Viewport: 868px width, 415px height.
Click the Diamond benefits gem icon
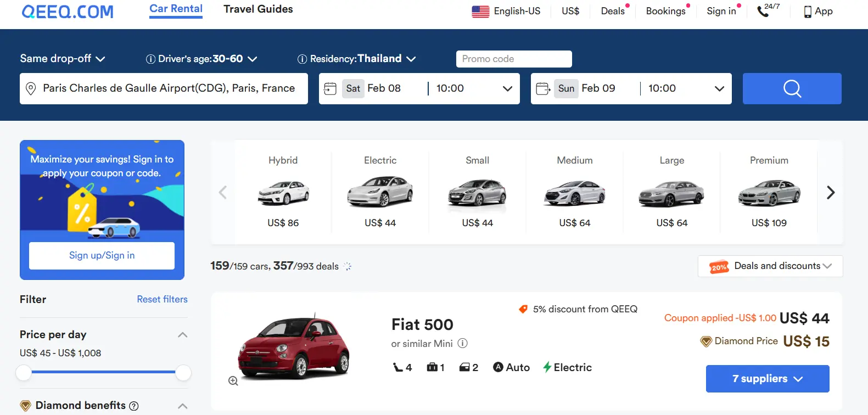pyautogui.click(x=25, y=406)
